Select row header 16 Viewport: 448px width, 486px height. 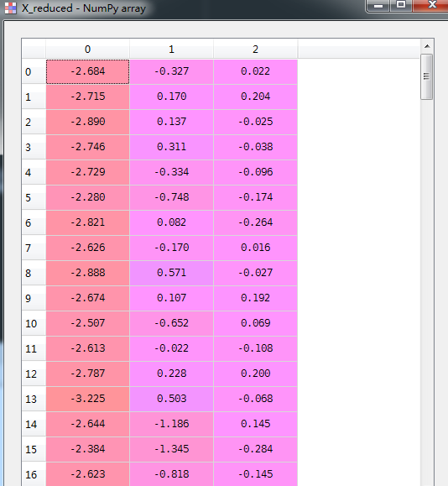coord(34,474)
